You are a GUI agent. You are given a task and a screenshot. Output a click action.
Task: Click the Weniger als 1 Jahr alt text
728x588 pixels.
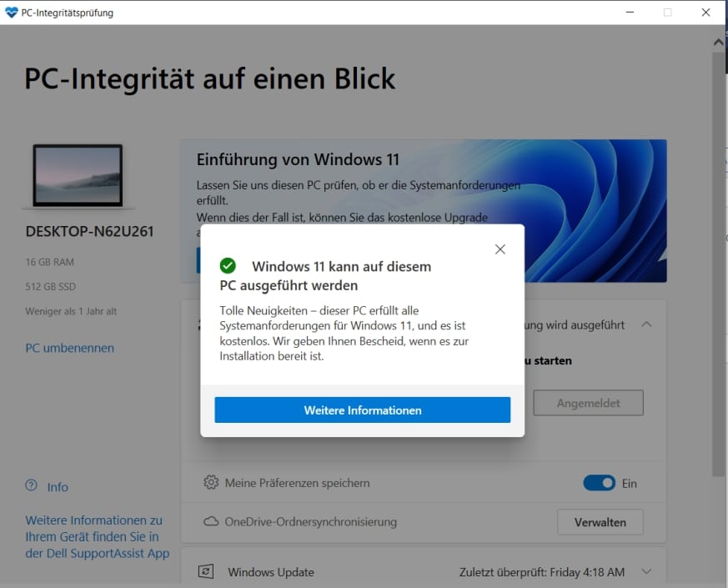71,311
